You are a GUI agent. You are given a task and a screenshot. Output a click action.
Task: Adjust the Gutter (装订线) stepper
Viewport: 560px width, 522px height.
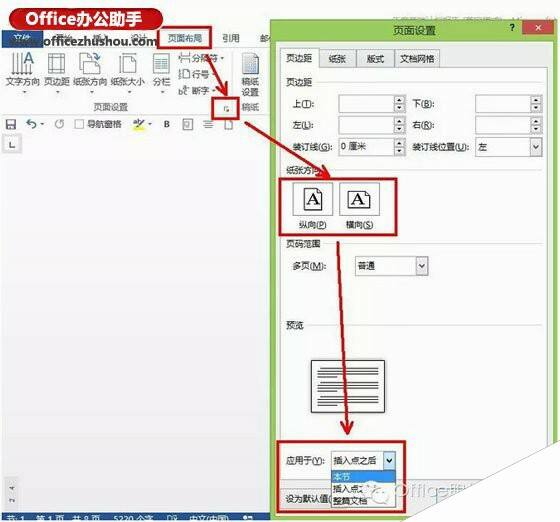coord(400,147)
